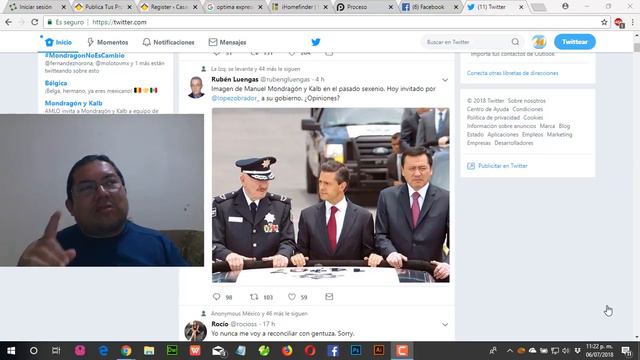Open Illustrator from taskbar
Image resolution: width=640 pixels, height=360 pixels.
(379, 351)
